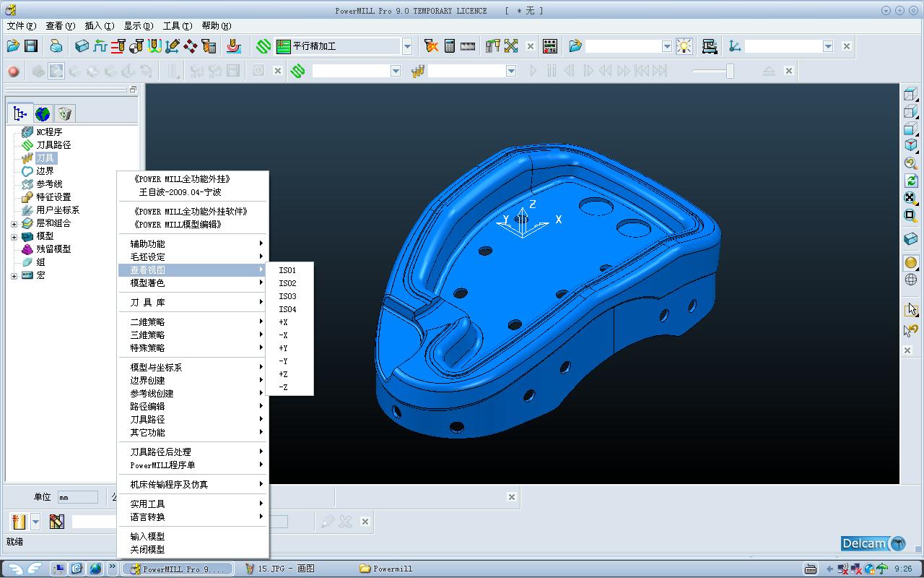Open the Powermill folder taskbar button
924x578 pixels.
point(385,569)
